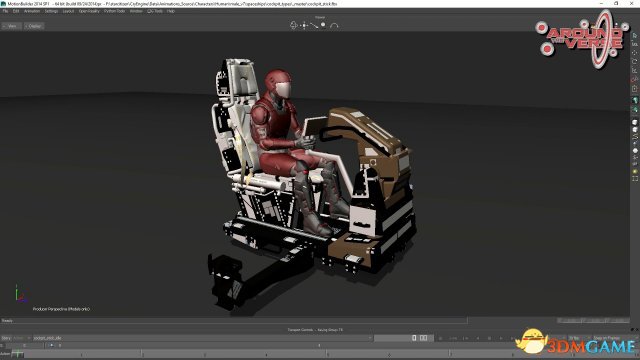Open the Display dropdown in viewer
Image resolution: width=640 pixels, height=360 pixels.
pyautogui.click(x=34, y=26)
